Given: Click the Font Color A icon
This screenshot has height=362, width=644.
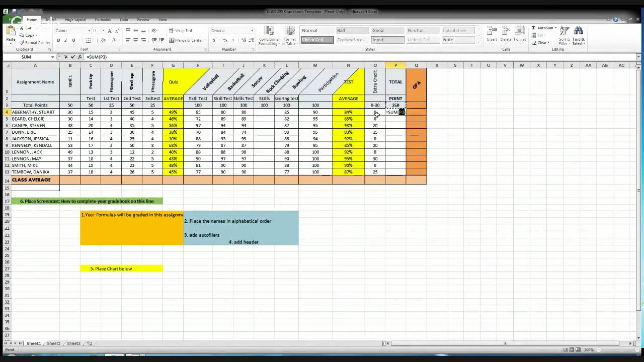Looking at the screenshot, I should point(114,40).
